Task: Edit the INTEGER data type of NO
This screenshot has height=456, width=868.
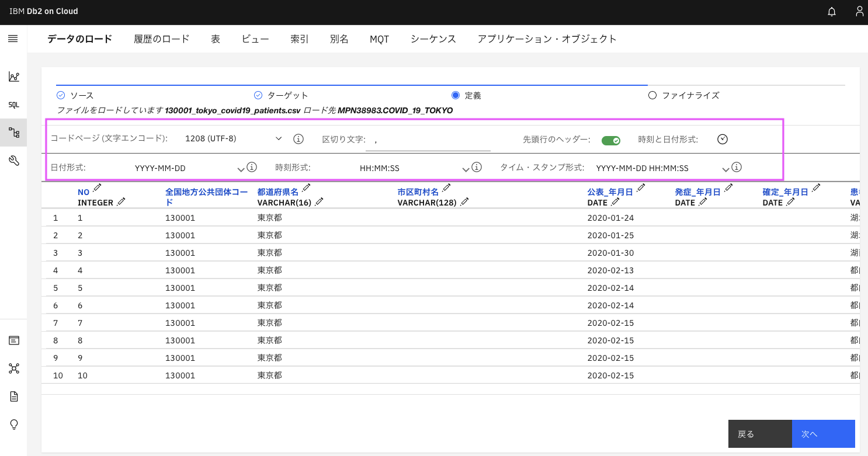Action: pos(121,201)
